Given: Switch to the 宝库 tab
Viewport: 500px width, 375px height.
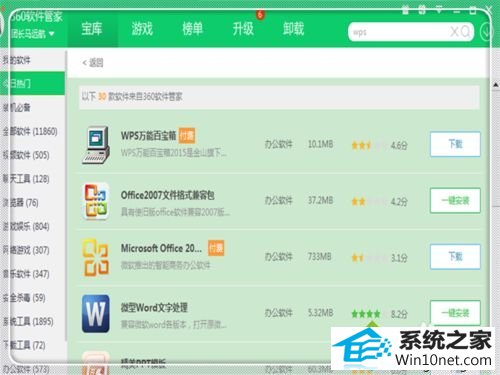Looking at the screenshot, I should coord(92,29).
